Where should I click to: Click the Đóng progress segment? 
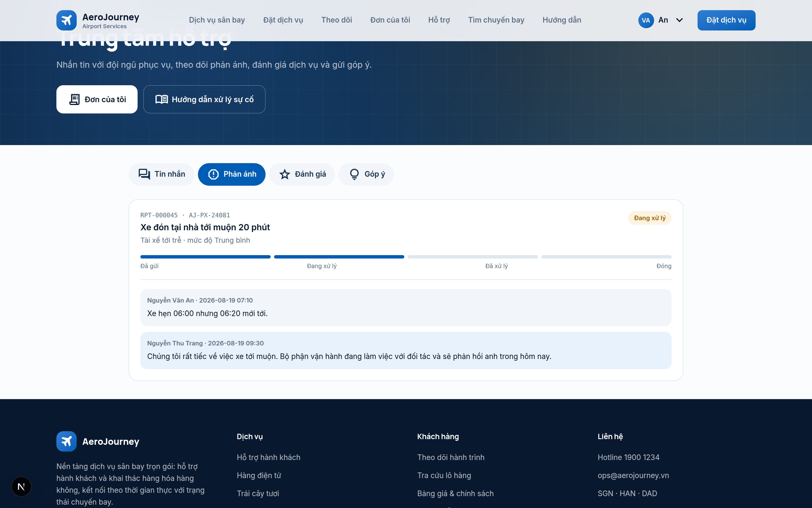tap(606, 257)
